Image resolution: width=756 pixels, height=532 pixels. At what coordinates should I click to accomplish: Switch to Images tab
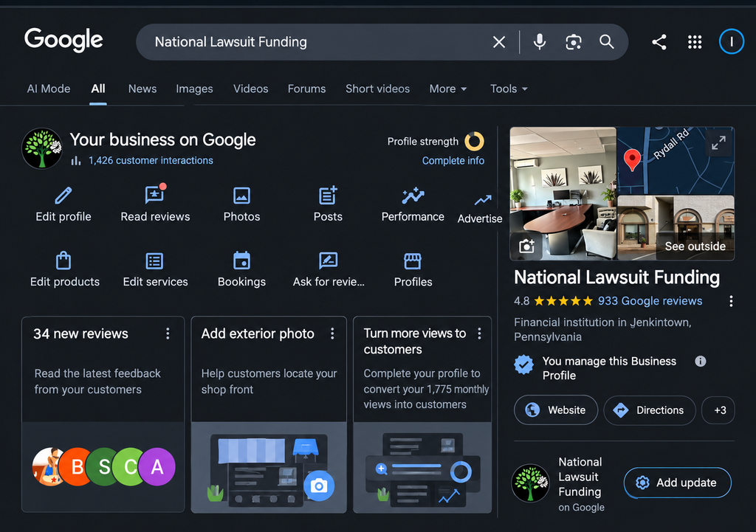coord(194,89)
